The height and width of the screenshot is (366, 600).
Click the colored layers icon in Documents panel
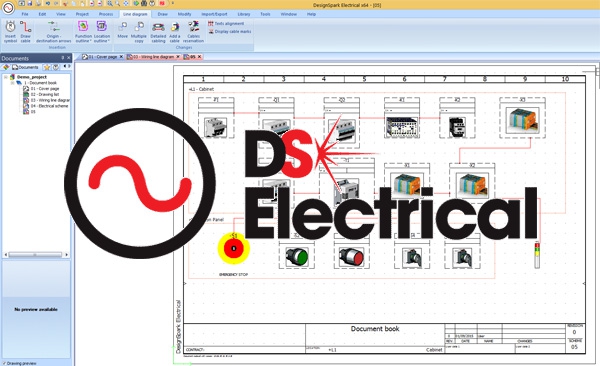[x=6, y=67]
